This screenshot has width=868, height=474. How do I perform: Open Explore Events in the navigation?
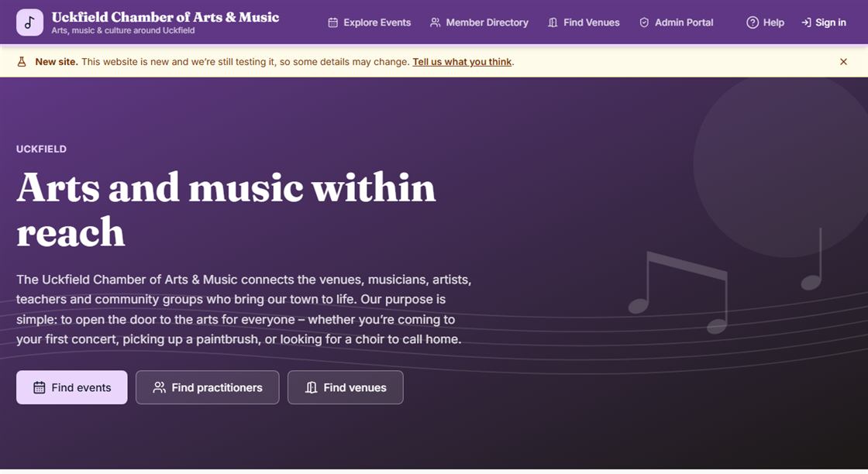click(369, 22)
